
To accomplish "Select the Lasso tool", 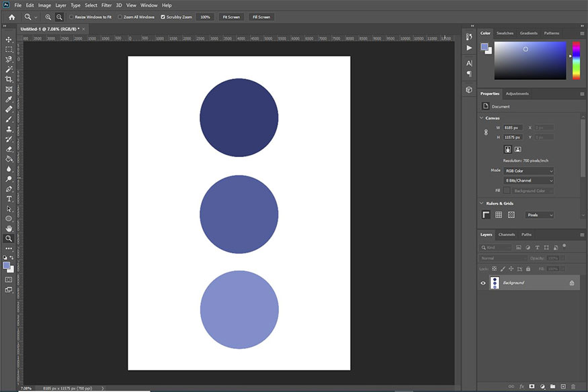I will coord(9,59).
